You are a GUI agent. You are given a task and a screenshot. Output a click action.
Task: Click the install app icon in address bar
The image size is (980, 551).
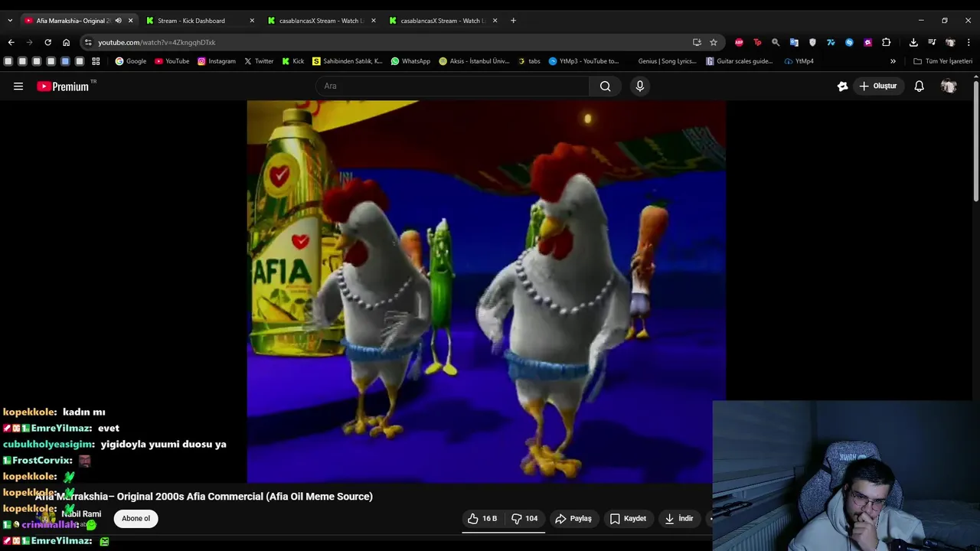coord(697,42)
